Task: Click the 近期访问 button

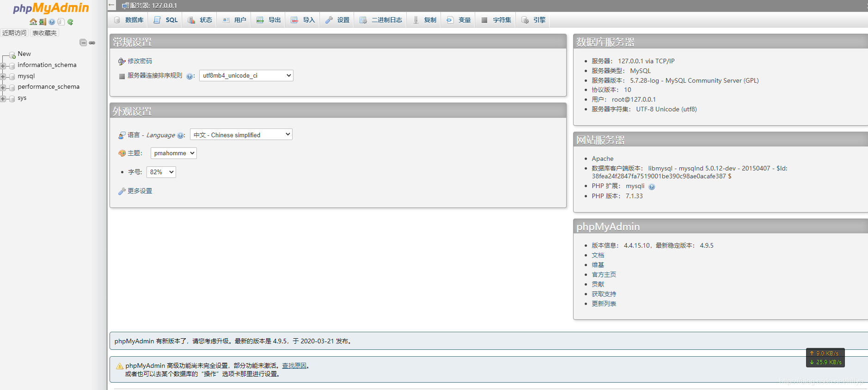Action: coord(14,33)
